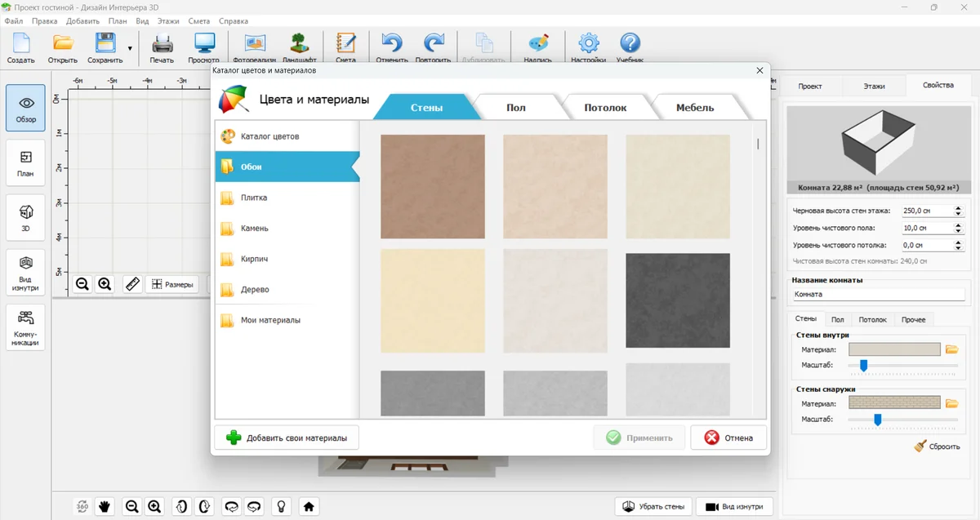
Task: Open the Просмотр monitor icon
Action: 203,48
